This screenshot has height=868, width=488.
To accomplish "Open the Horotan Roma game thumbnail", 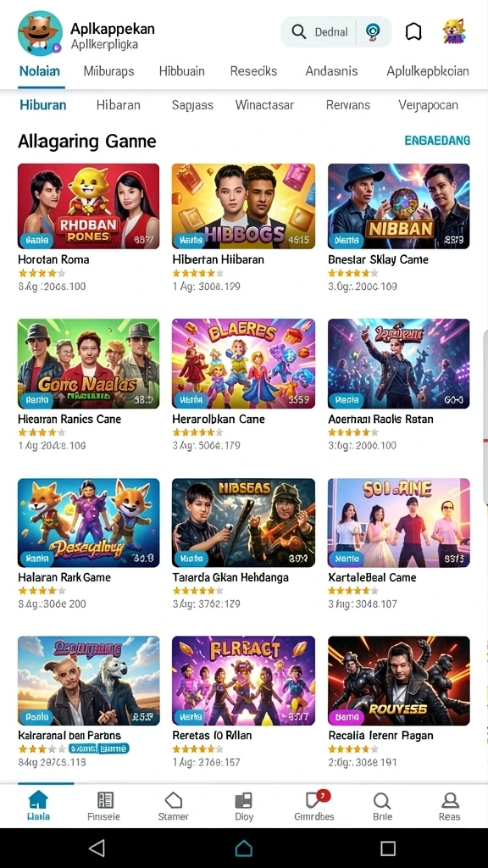I will (88, 207).
